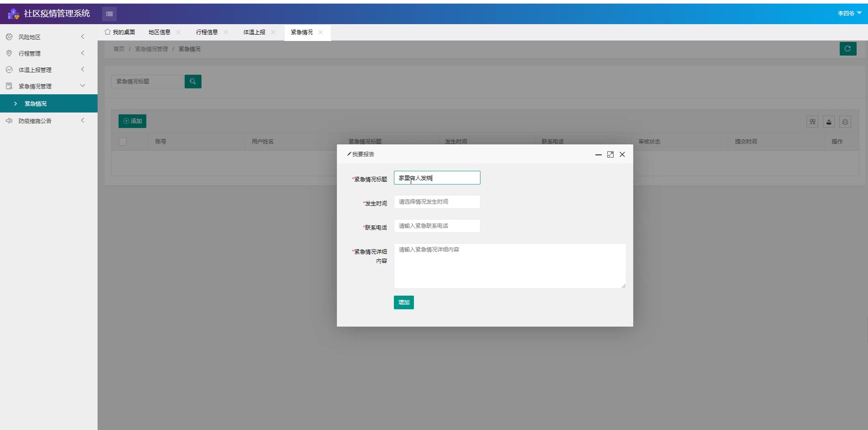Click the green search magnifier button
The height and width of the screenshot is (430, 868).
coord(193,82)
